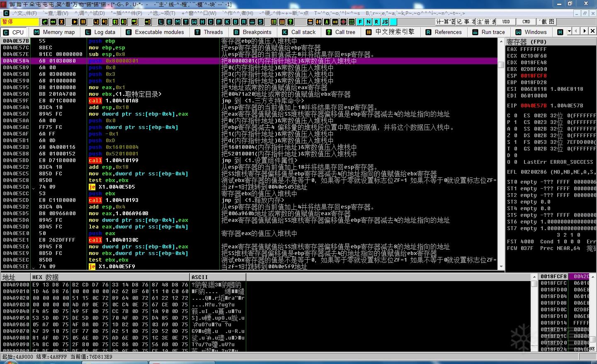Click the HB hardware breakpoint toolbar icon

coord(335,22)
